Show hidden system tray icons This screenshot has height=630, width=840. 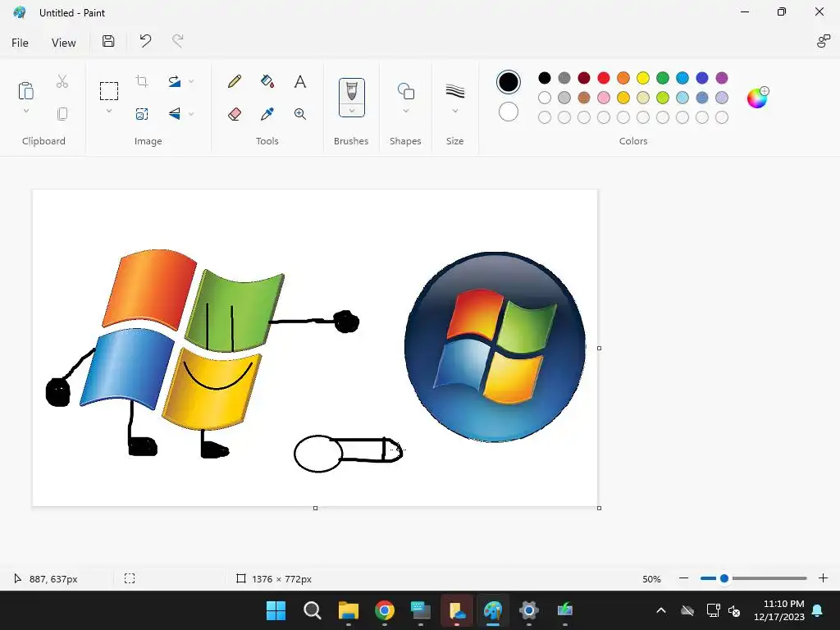[661, 610]
